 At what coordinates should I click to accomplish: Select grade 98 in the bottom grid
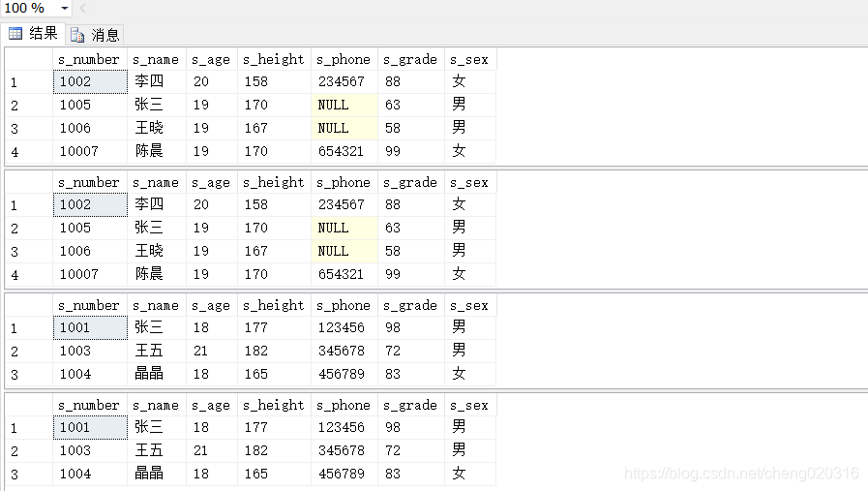[411, 428]
